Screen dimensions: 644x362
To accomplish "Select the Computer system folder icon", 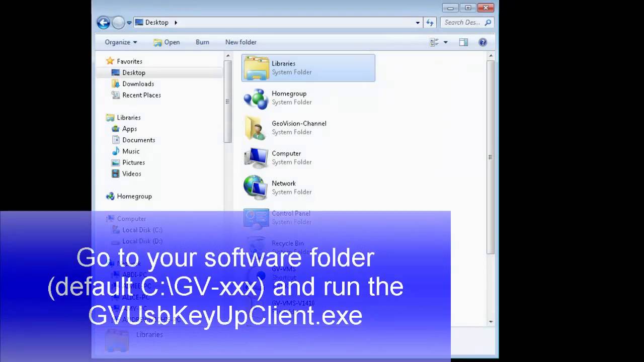I will tap(256, 158).
